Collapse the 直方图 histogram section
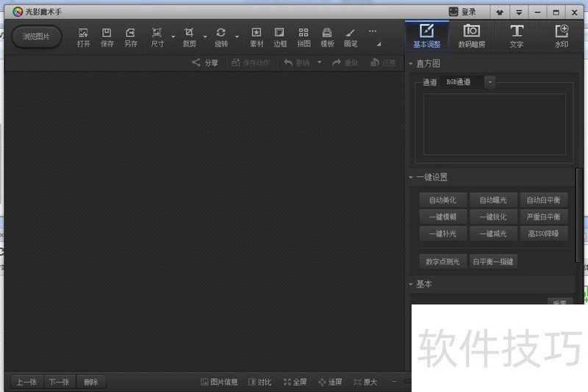 pyautogui.click(x=412, y=64)
